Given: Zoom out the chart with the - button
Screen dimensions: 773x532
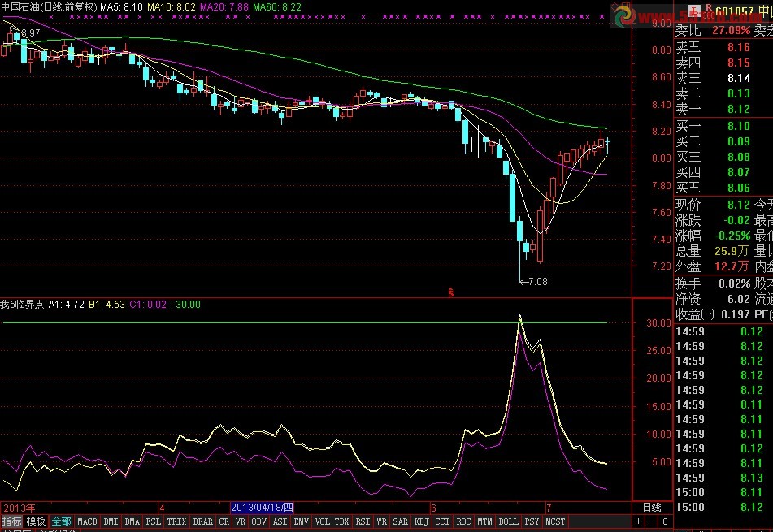Looking at the screenshot, I should (652, 521).
